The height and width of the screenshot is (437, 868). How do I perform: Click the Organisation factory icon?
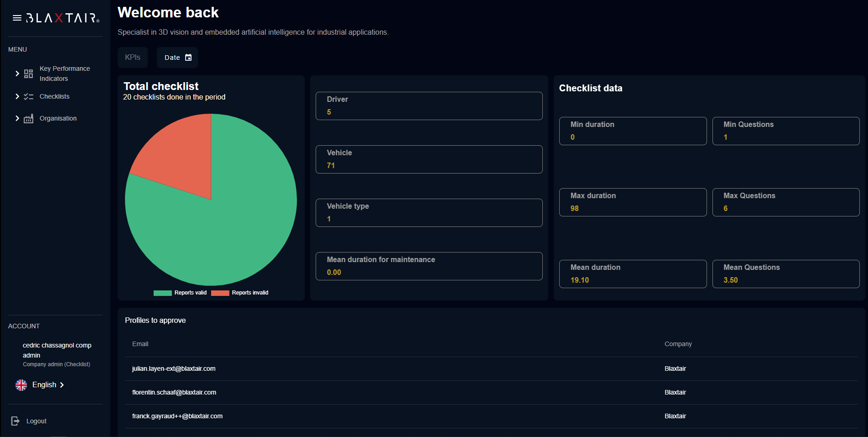click(28, 119)
